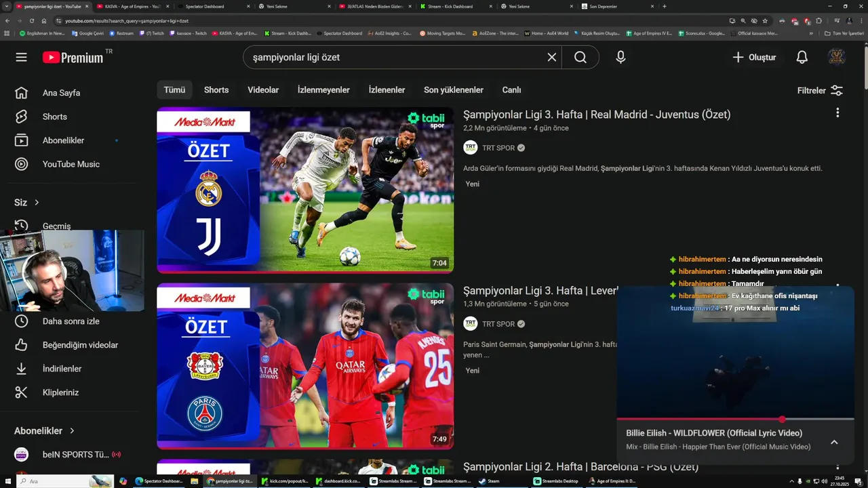Seek on the miniplayer progress bar

[x=735, y=420]
